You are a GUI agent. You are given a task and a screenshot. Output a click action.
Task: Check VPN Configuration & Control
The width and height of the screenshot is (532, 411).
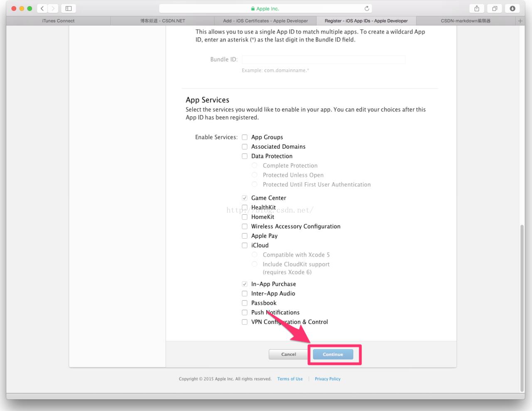click(x=245, y=322)
